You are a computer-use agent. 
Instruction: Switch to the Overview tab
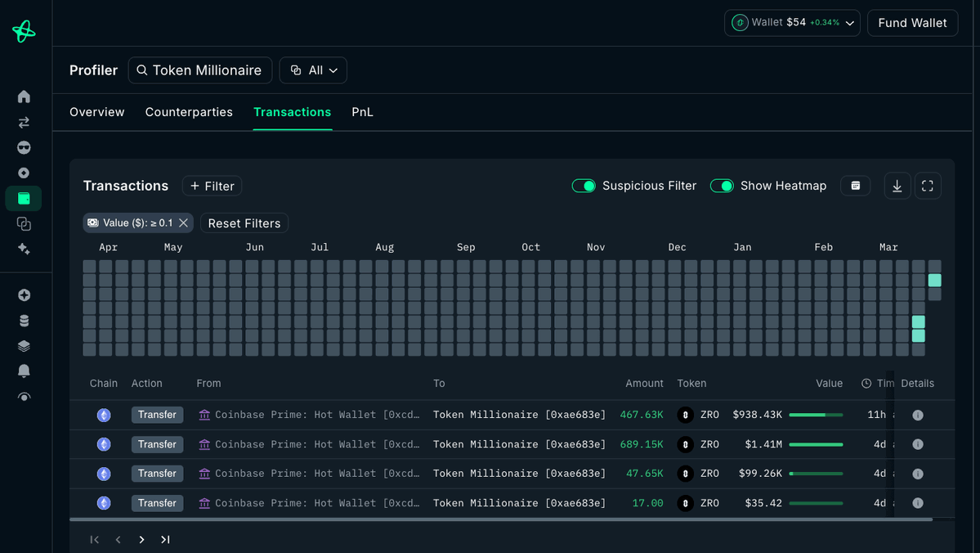coord(97,112)
